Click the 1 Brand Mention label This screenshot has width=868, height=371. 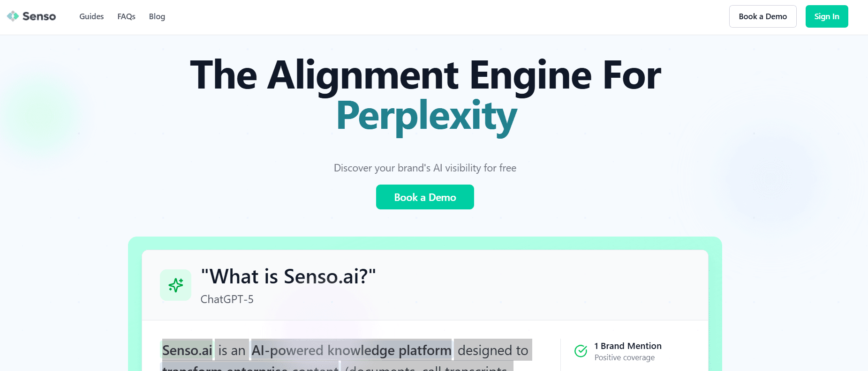[x=627, y=346]
